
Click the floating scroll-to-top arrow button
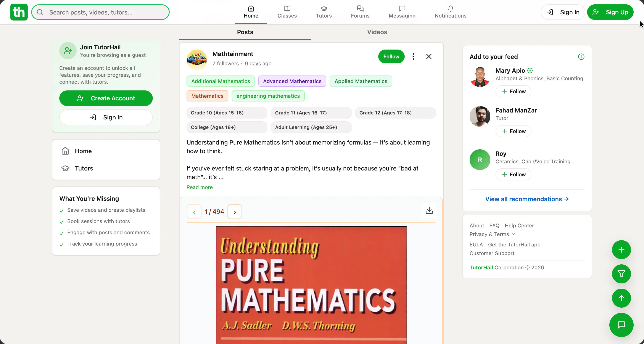pos(621,298)
